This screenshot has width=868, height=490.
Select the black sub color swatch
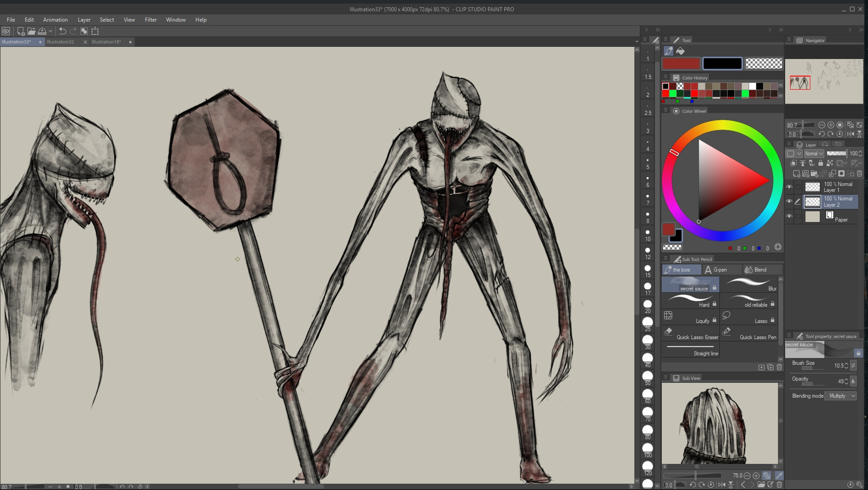pyautogui.click(x=722, y=64)
